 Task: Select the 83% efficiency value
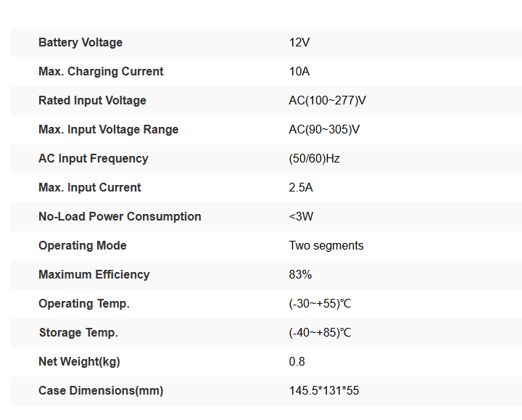300,275
